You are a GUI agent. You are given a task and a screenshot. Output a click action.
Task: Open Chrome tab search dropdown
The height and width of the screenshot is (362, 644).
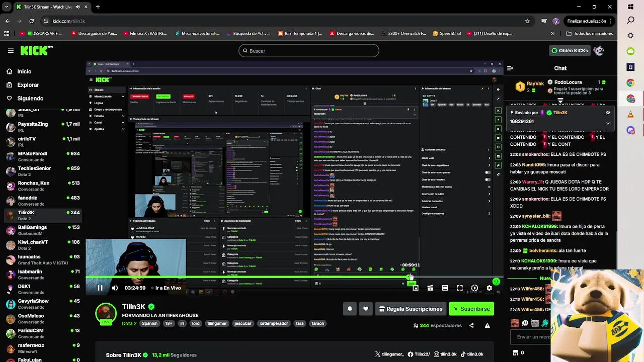(7, 7)
